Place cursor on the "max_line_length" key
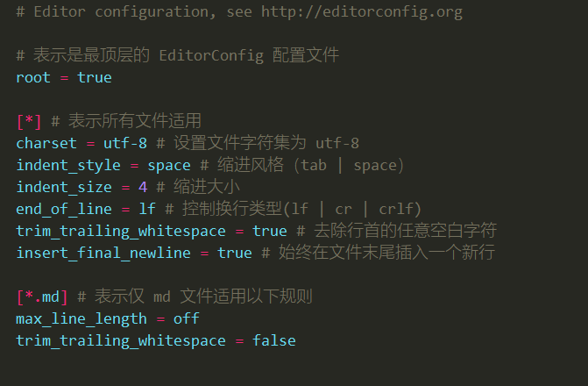 pos(81,318)
